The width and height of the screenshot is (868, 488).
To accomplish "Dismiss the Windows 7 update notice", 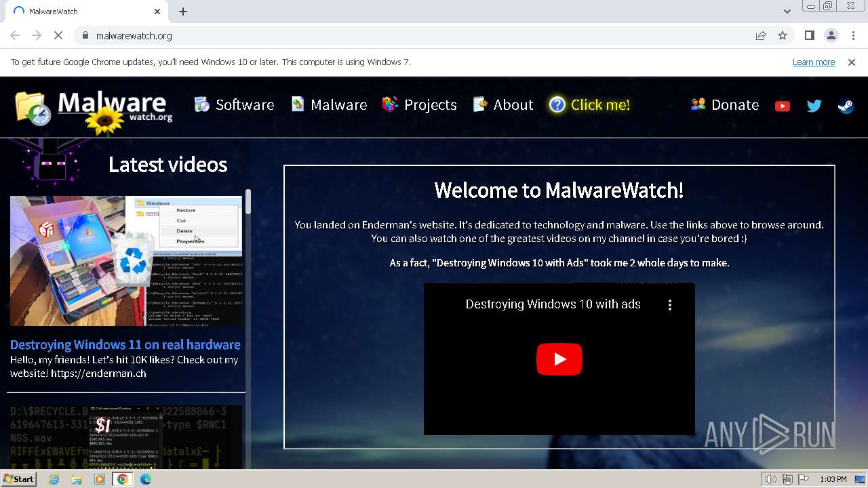I will [852, 62].
